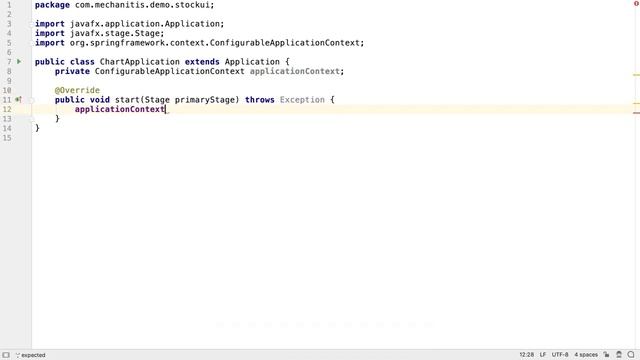Click the grayed applicationContext field declaration
Viewport: 640px width, 360px height.
click(295, 71)
